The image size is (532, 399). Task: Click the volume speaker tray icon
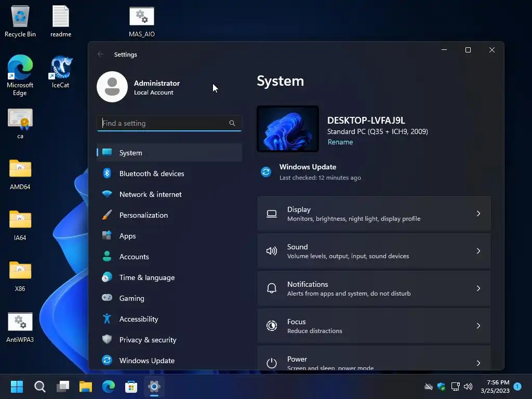(468, 387)
